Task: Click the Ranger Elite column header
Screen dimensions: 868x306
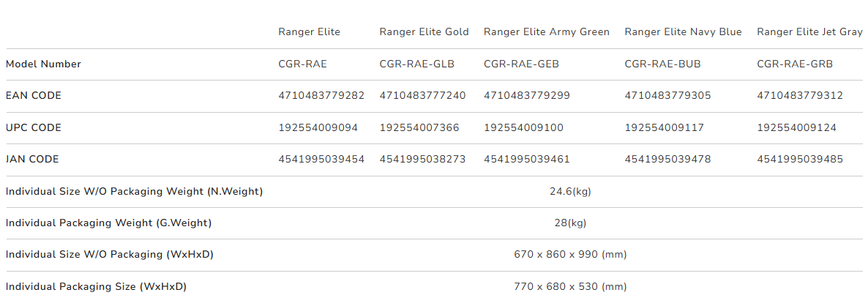Action: tap(309, 32)
